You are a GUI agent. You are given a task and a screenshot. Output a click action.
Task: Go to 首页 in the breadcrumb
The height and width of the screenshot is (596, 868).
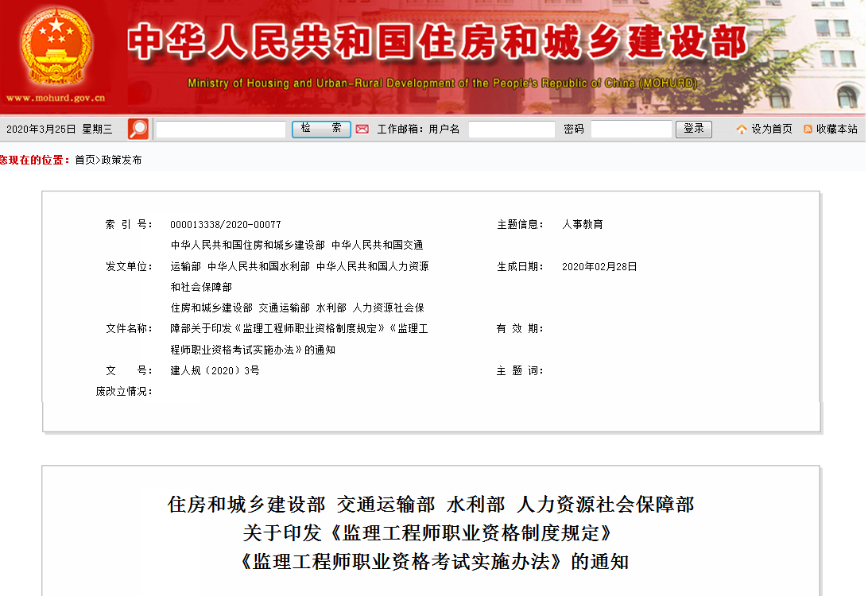click(x=84, y=160)
